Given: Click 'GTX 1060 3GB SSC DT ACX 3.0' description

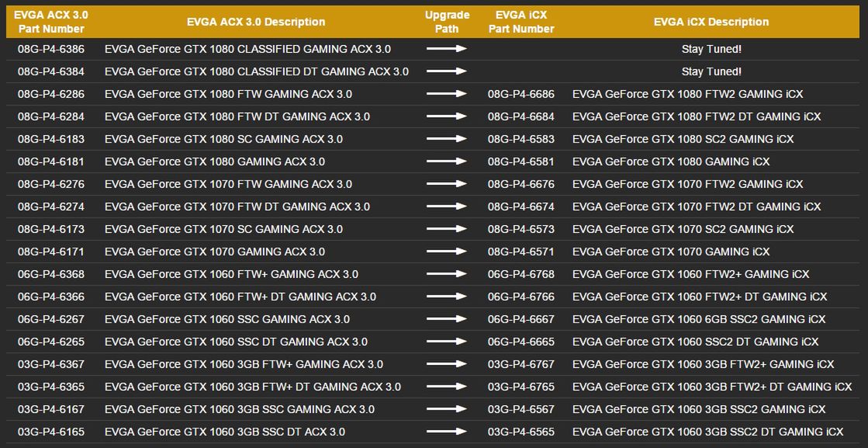Looking at the screenshot, I should pos(225,432).
